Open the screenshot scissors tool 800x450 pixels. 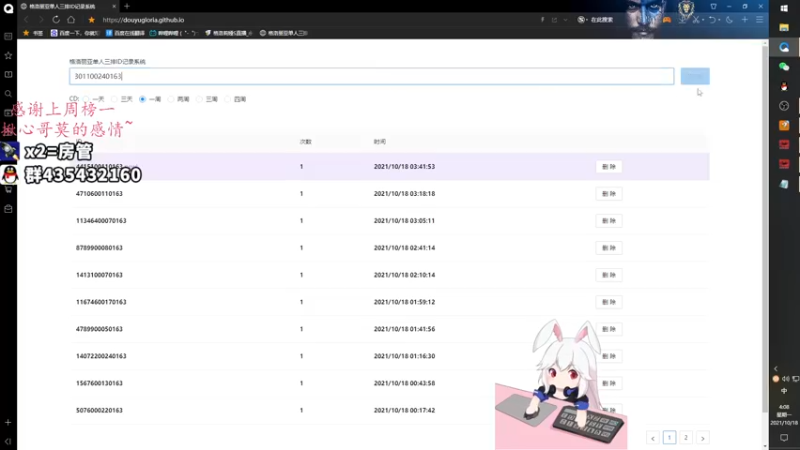pyautogui.click(x=695, y=20)
